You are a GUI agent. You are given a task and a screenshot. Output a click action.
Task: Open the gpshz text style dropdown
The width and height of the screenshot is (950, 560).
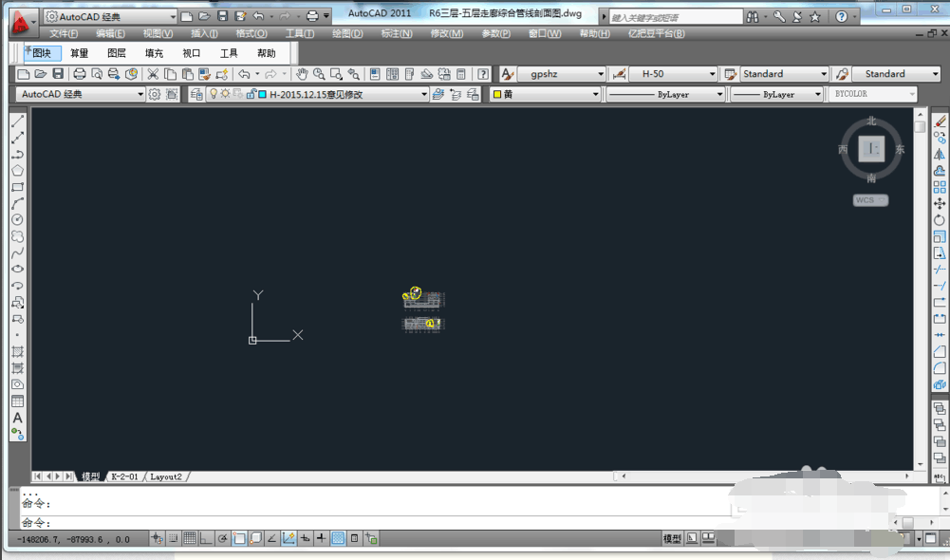pos(562,74)
